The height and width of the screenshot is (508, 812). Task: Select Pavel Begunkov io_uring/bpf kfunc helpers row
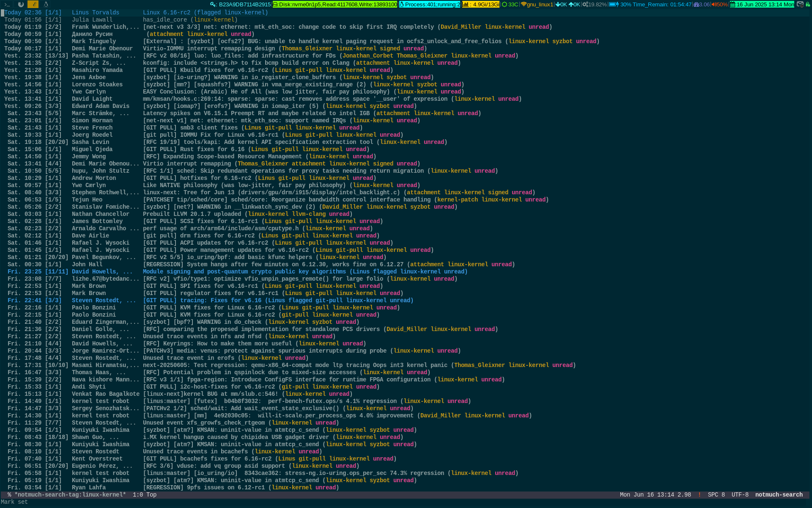tap(406, 257)
